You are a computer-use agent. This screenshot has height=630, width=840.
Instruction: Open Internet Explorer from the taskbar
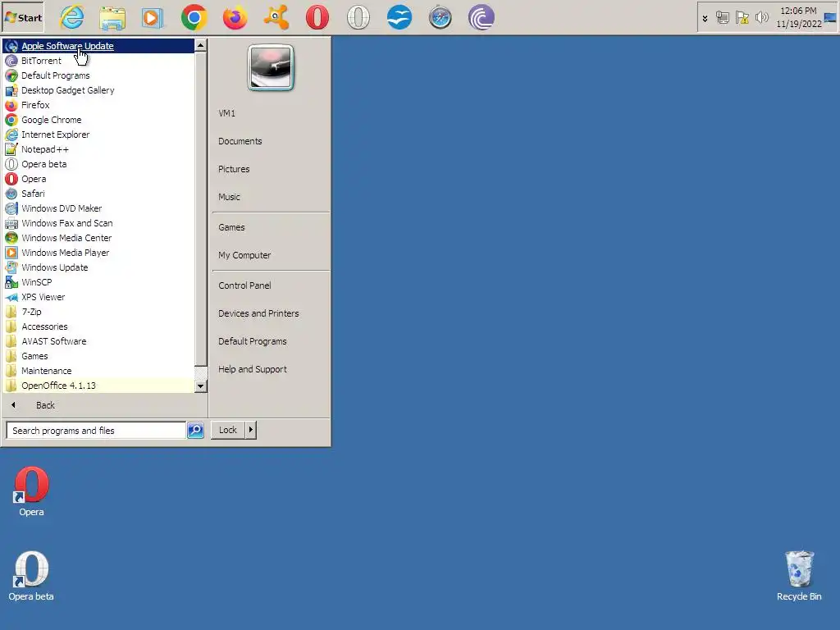(x=72, y=17)
